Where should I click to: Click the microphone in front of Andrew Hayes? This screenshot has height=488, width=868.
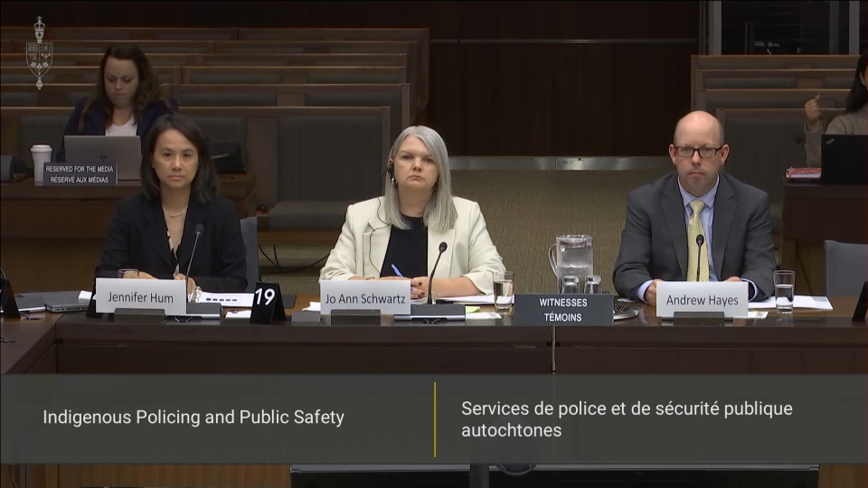(699, 258)
